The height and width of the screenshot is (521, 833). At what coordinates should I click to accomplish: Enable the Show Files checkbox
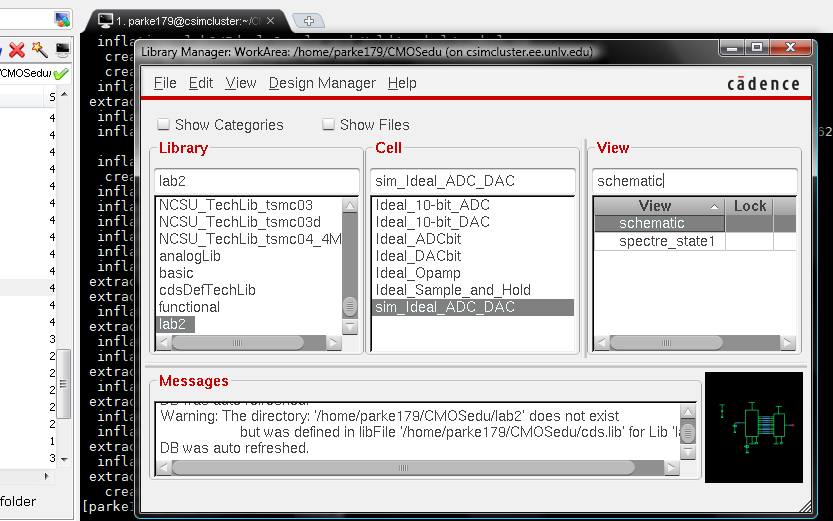point(328,125)
